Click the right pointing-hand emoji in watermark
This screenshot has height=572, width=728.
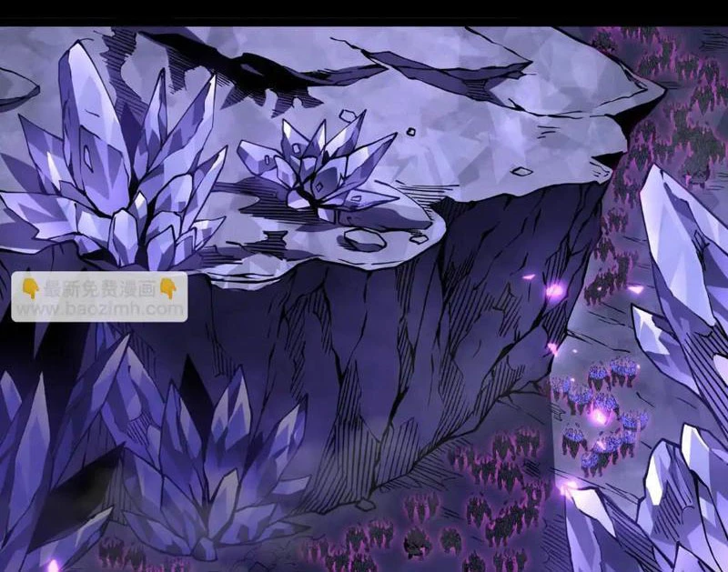pyautogui.click(x=167, y=289)
